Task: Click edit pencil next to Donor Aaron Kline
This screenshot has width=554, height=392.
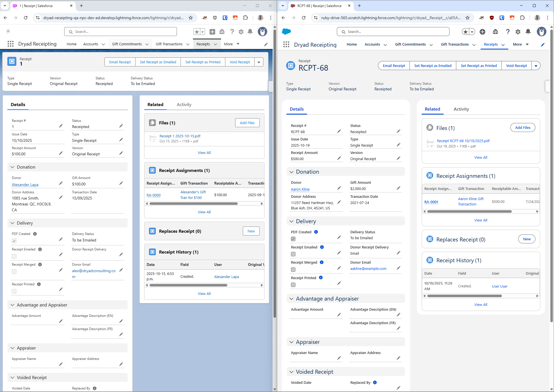Action: coord(339,188)
